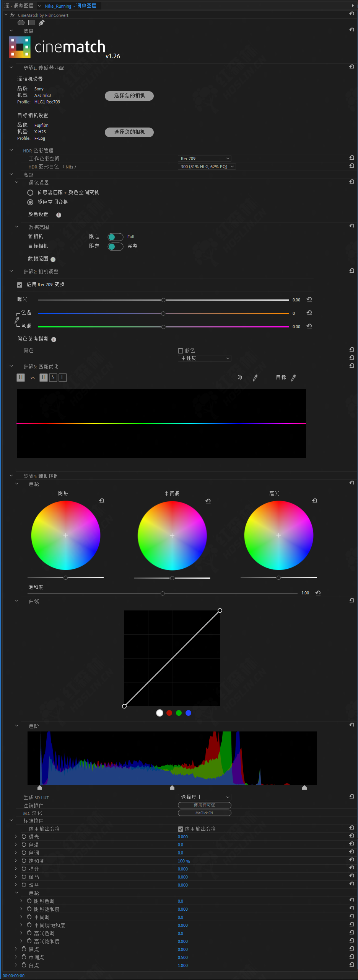358x980 pixels.
Task: Collapse the 标准控件 section
Action: [x=11, y=821]
